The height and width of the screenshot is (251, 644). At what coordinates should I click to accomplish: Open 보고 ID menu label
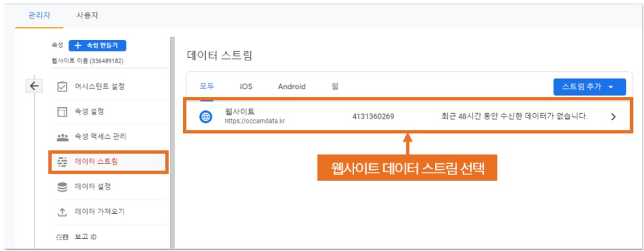click(86, 238)
